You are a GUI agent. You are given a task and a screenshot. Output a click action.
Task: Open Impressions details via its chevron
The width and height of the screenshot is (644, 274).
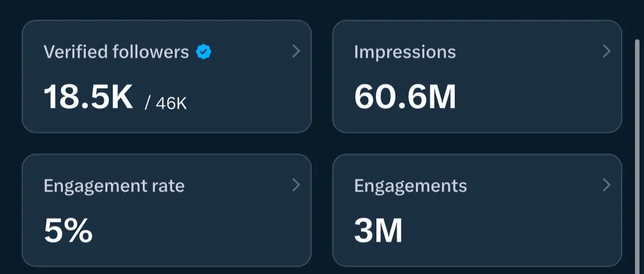click(606, 52)
